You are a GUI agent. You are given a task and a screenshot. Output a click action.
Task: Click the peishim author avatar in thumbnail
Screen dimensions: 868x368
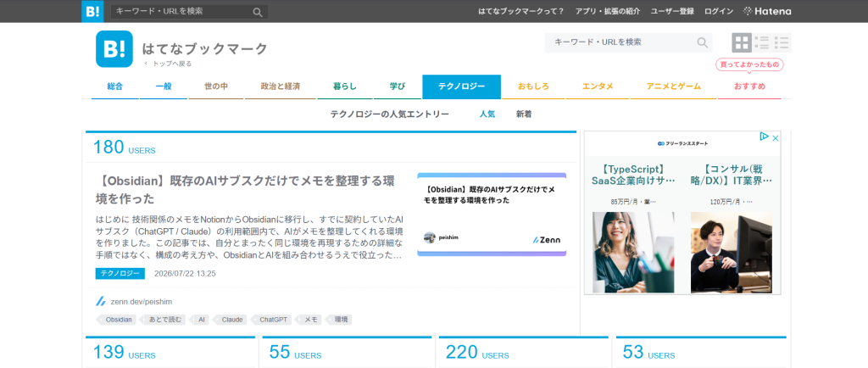[430, 237]
